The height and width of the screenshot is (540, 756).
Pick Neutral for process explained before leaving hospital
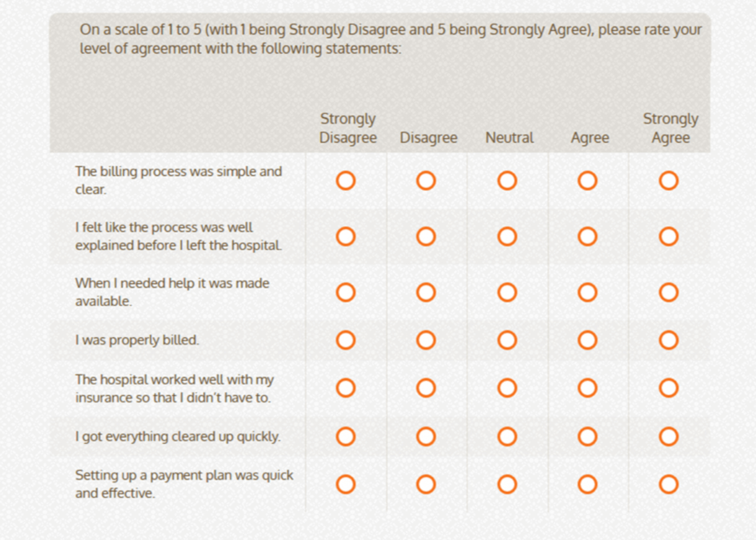[507, 237]
